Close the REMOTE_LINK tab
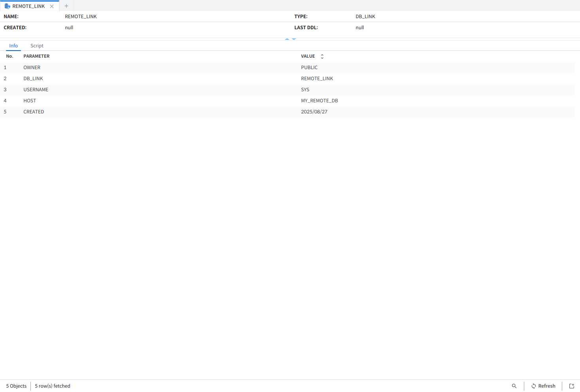Image resolution: width=580 pixels, height=392 pixels. coord(52,6)
